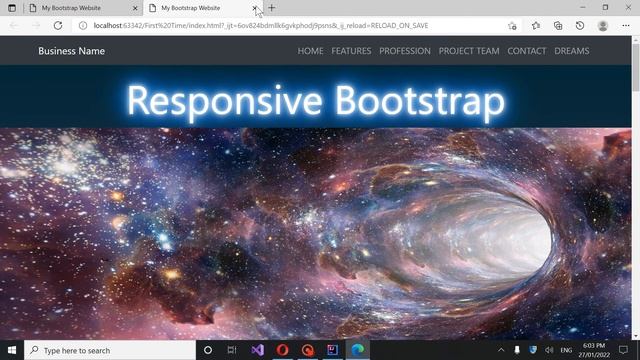Open the Windows Start menu

point(12,350)
